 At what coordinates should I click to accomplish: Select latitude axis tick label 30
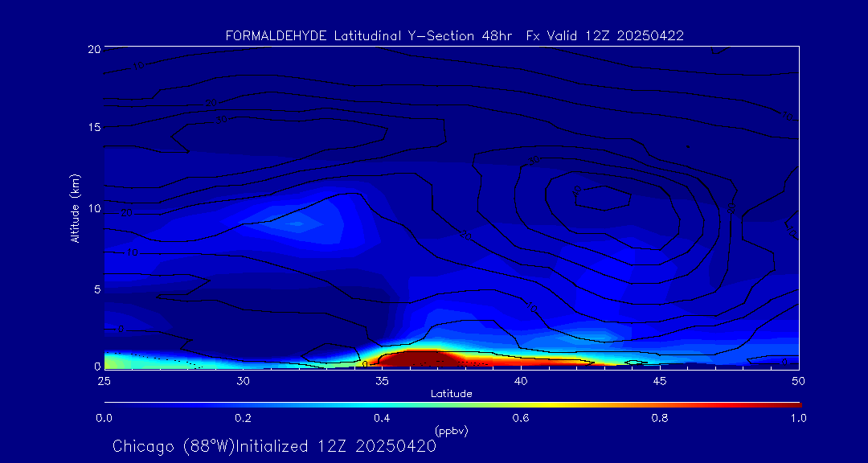[x=243, y=381]
